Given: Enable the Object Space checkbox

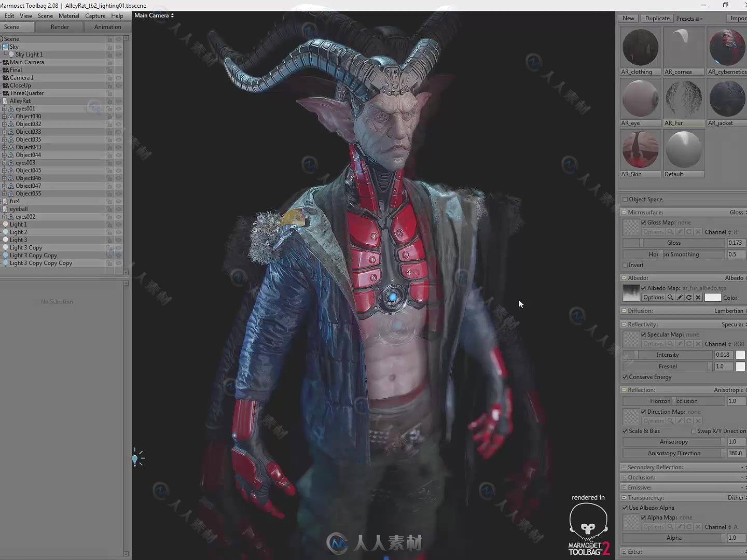Looking at the screenshot, I should click(x=625, y=200).
